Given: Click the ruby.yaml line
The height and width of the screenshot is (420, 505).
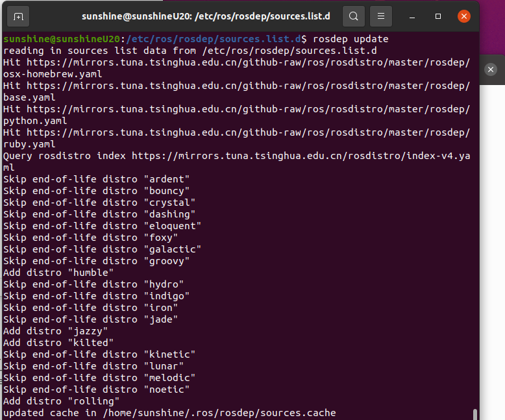Looking at the screenshot, I should click(x=29, y=144).
